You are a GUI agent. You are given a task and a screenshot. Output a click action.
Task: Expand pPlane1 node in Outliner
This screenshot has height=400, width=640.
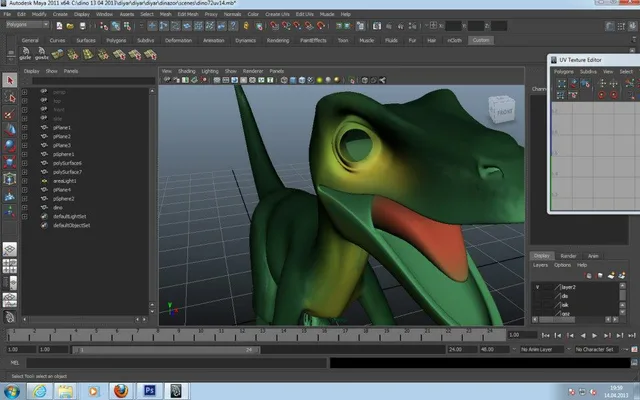click(x=24, y=127)
